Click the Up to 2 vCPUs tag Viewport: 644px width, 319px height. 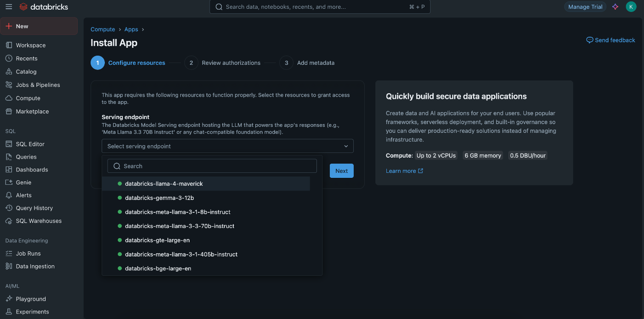(436, 156)
